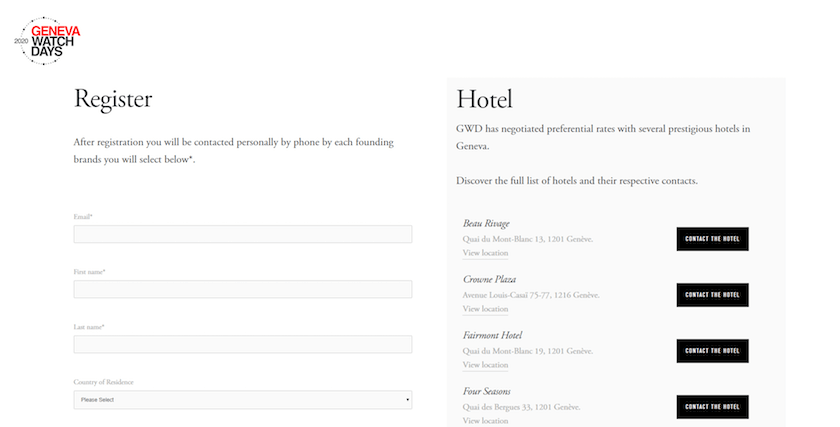Contact the Crowne Plaza hotel
840x427 pixels.
[x=712, y=295]
